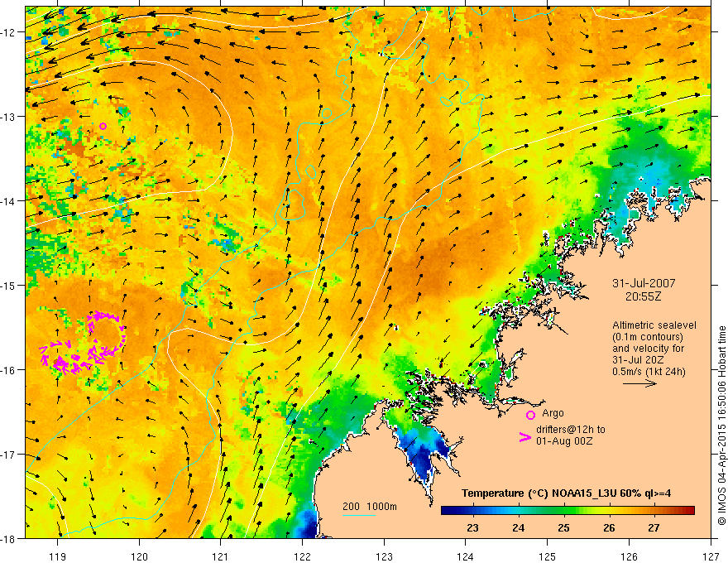Click the 'Argo' legend label
This screenshot has height=563, width=728.
[x=553, y=413]
